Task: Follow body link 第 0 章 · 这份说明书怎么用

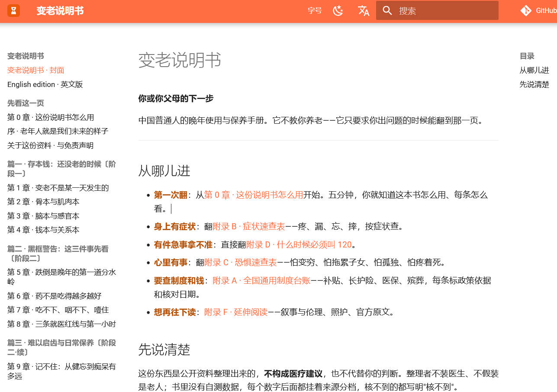Action: (x=254, y=195)
